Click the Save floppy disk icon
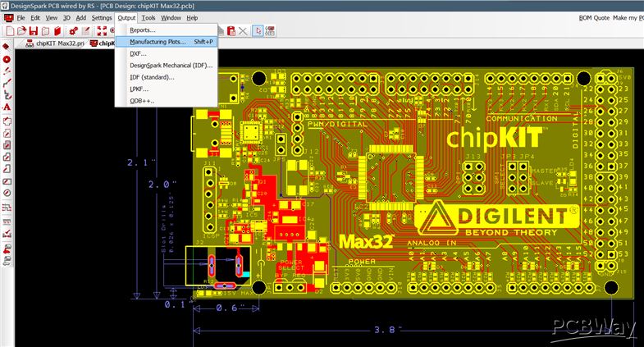This screenshot has height=347, width=644. (x=33, y=30)
